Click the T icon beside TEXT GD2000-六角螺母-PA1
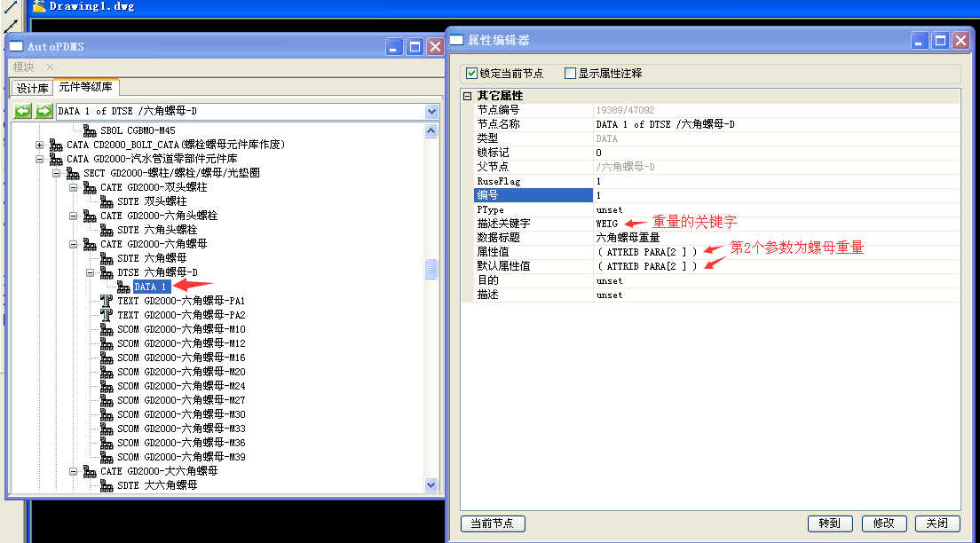This screenshot has height=543, width=980. [x=107, y=301]
